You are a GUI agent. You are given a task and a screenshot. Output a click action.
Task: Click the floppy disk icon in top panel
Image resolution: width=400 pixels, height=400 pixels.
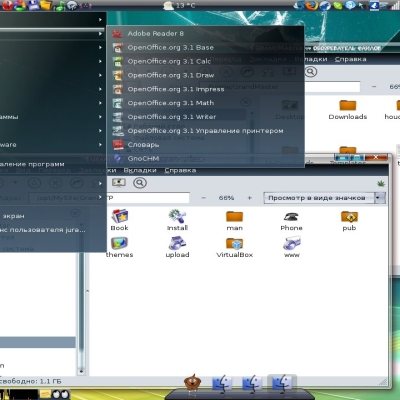pos(33,5)
